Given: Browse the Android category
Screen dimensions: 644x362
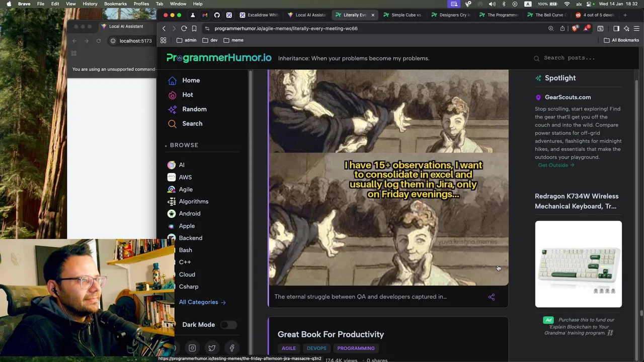Looking at the screenshot, I should 184,213.
